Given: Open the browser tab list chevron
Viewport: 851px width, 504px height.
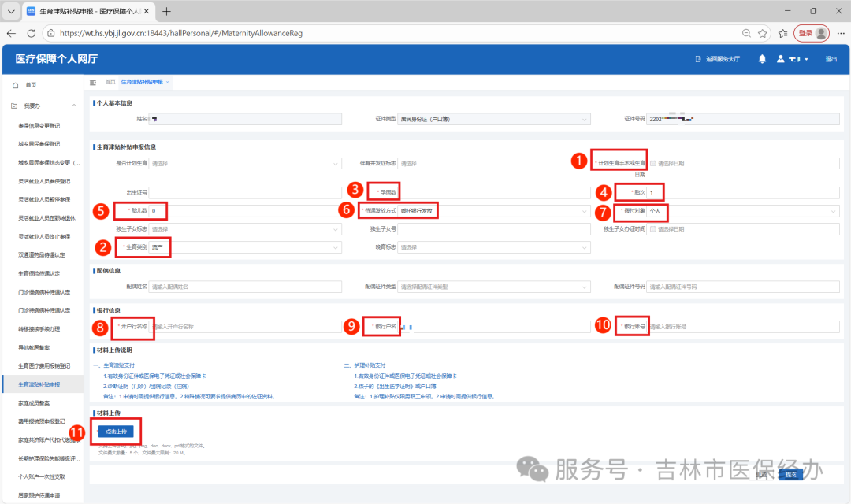Looking at the screenshot, I should [x=11, y=11].
